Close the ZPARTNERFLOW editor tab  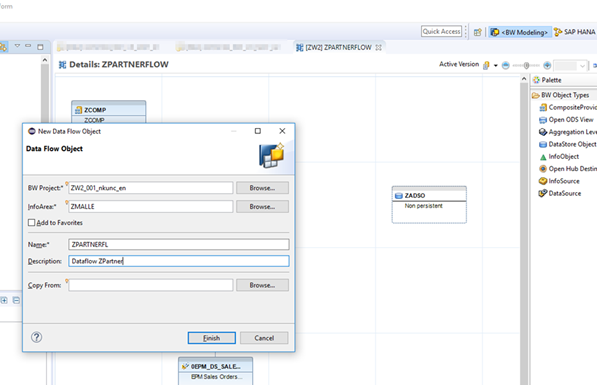pyautogui.click(x=378, y=48)
